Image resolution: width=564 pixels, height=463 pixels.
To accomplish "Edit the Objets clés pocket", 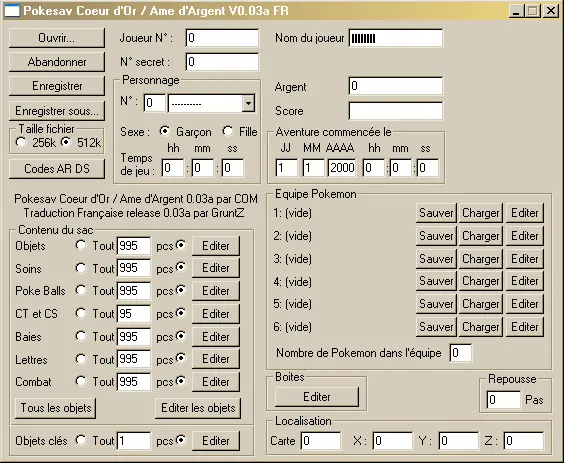I will pos(216,441).
